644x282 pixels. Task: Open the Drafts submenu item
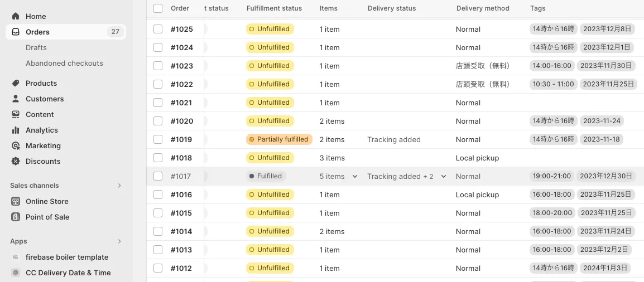[36, 47]
